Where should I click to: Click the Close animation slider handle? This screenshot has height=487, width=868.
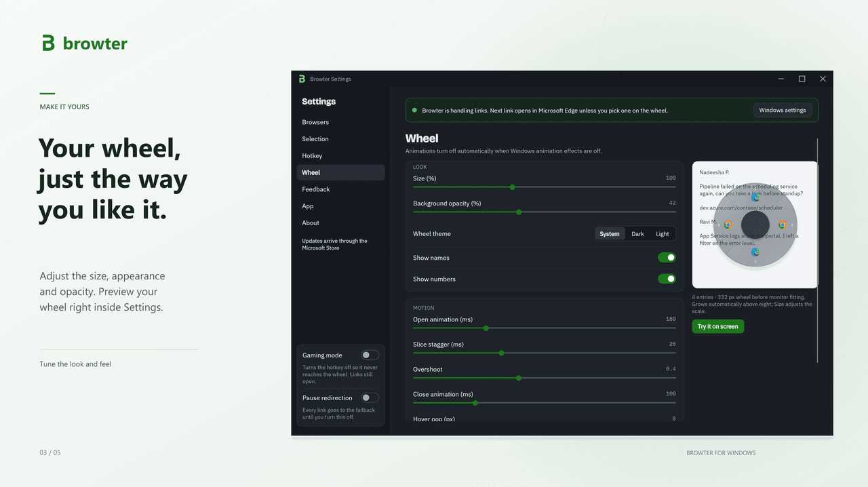click(475, 403)
